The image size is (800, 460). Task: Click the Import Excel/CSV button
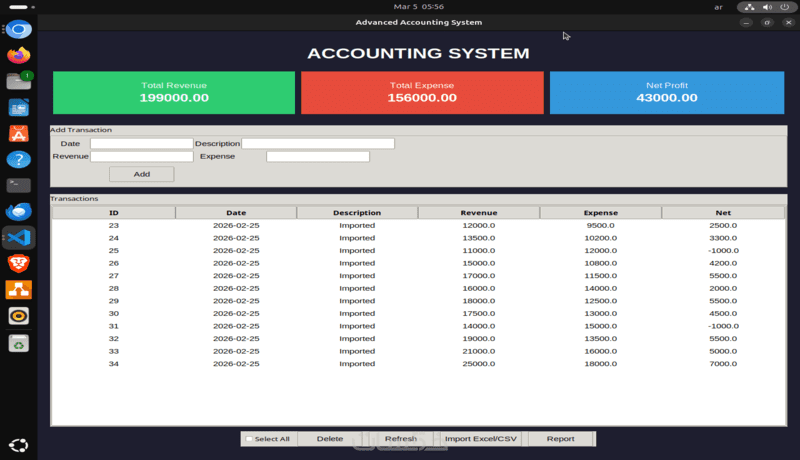481,439
